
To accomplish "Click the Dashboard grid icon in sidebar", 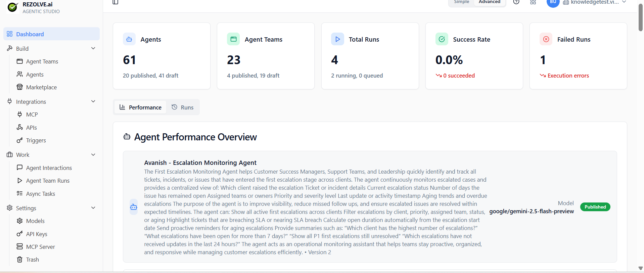I will coord(9,34).
